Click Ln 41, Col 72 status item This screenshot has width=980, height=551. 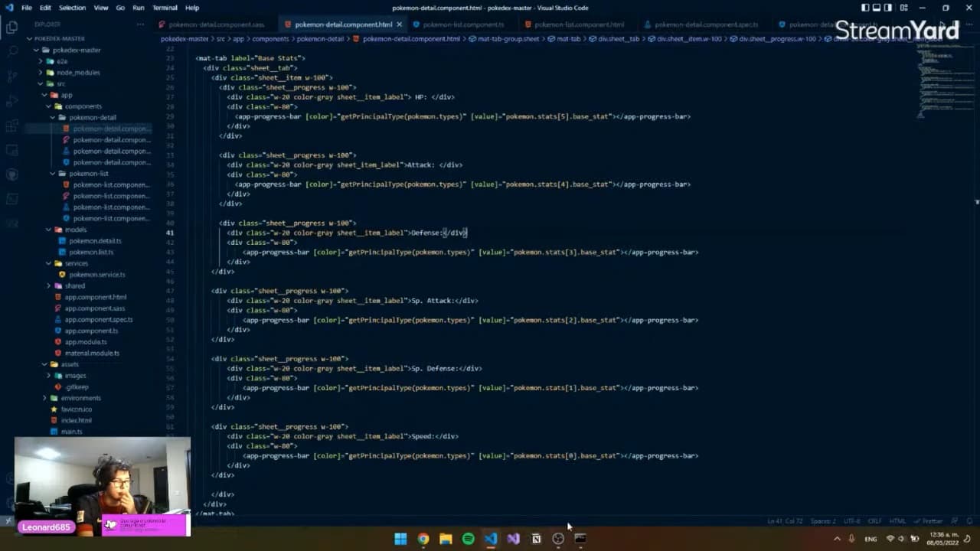785,521
